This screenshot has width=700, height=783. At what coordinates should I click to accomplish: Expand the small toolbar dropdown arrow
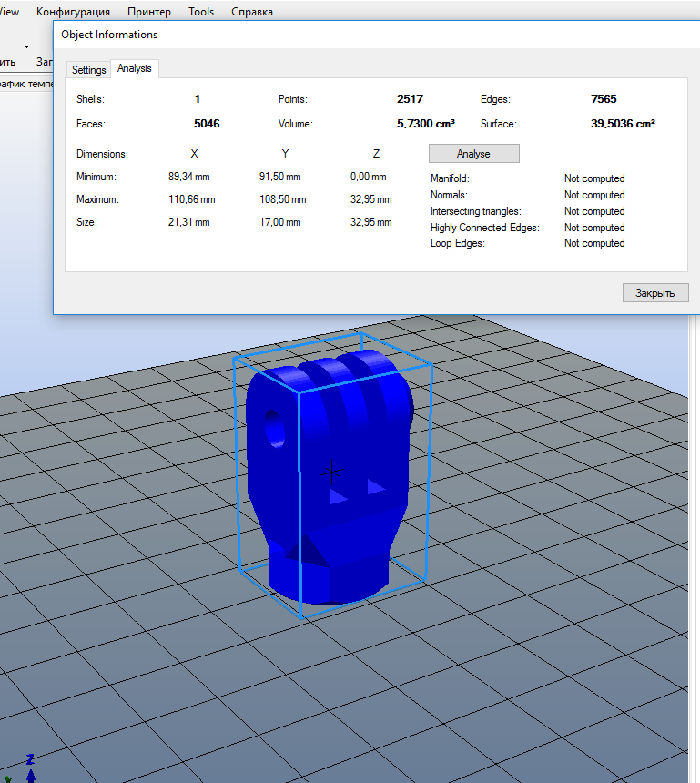(x=26, y=46)
